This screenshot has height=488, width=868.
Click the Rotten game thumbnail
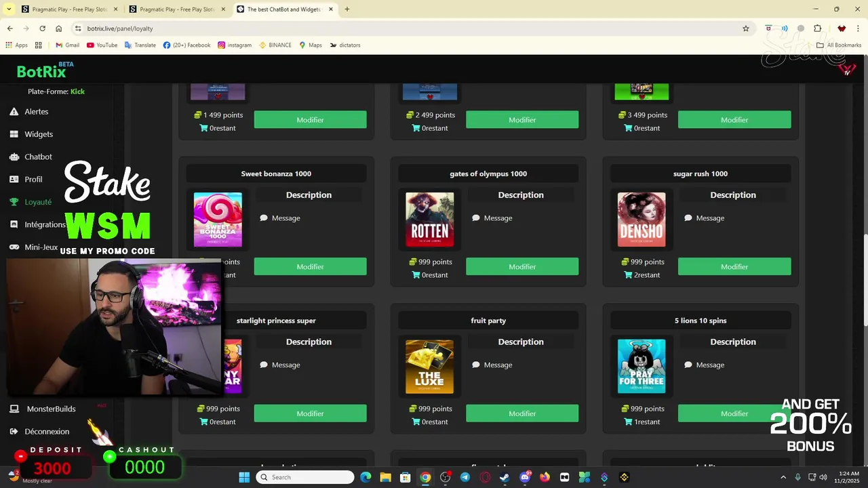pos(430,220)
